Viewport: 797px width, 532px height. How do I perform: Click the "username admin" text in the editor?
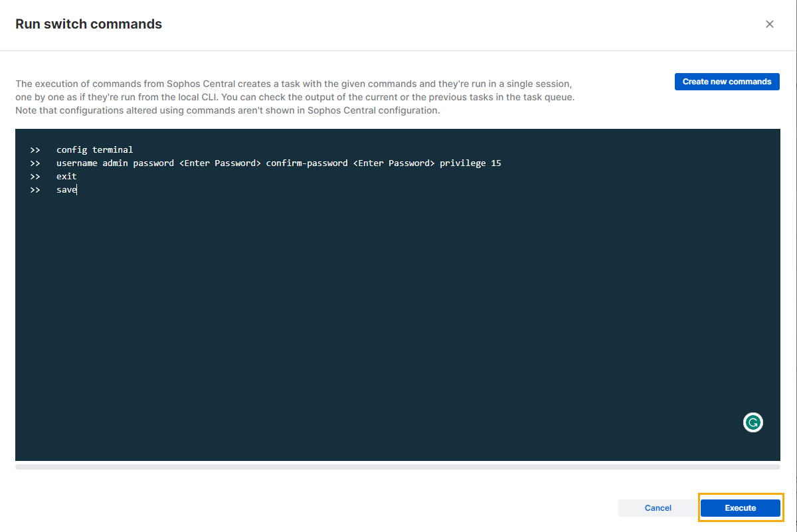click(x=92, y=163)
